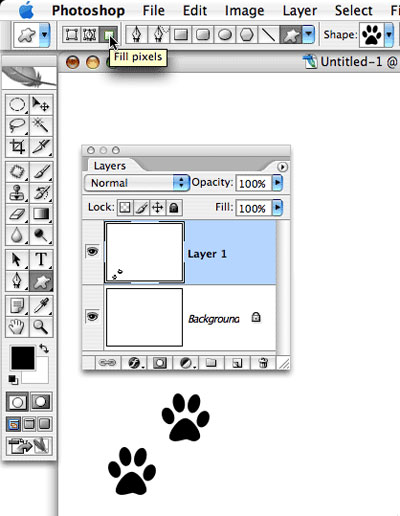Create a new layer set folder
This screenshot has width=400, height=516.
(211, 363)
